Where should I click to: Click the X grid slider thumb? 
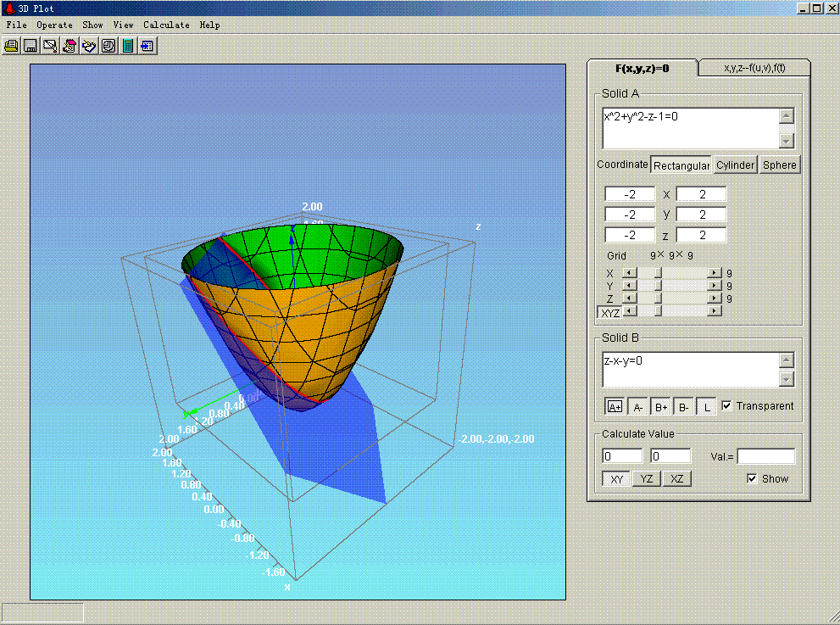(x=659, y=273)
